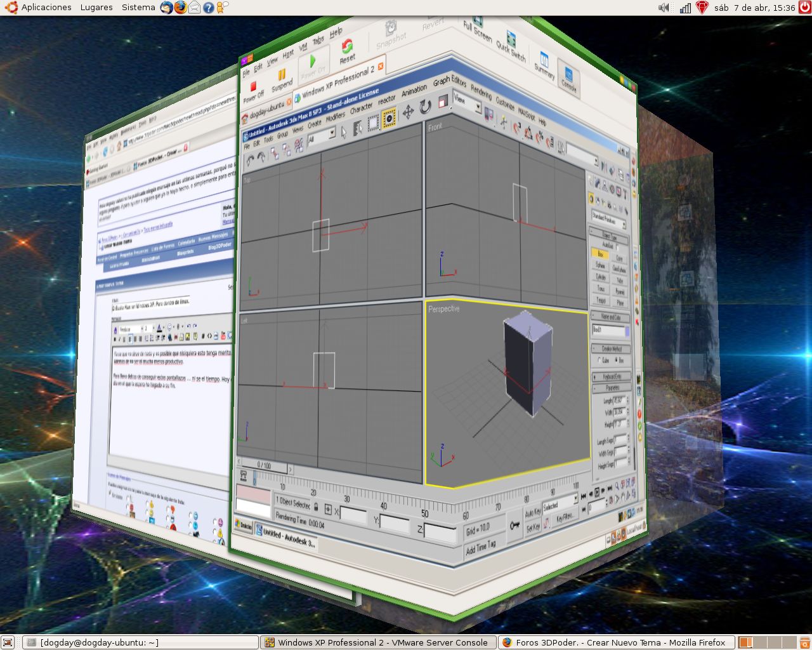
Task: Click the object color swatch beside the name
Action: click(627, 331)
